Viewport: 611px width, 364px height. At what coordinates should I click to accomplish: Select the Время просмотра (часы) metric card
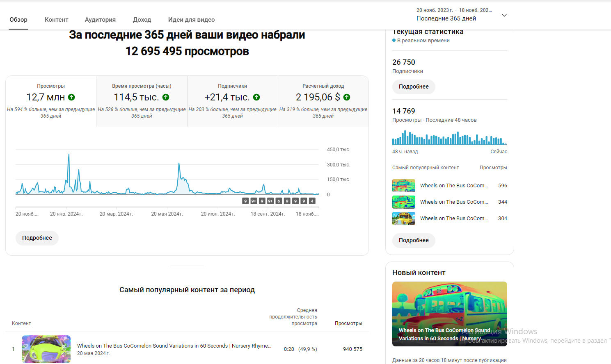(x=142, y=101)
